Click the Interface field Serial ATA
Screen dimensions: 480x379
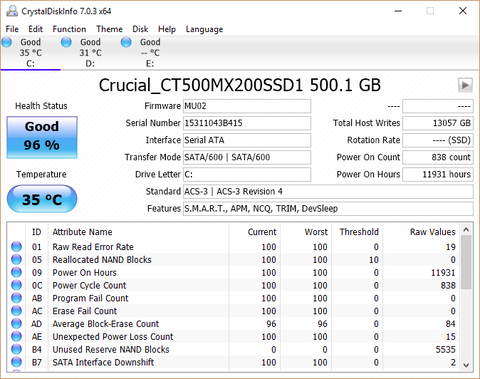(x=247, y=140)
